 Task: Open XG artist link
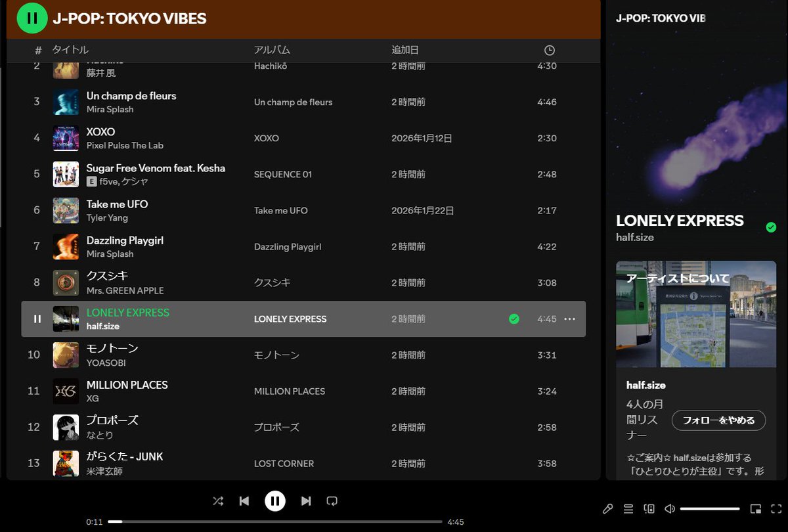click(93, 399)
